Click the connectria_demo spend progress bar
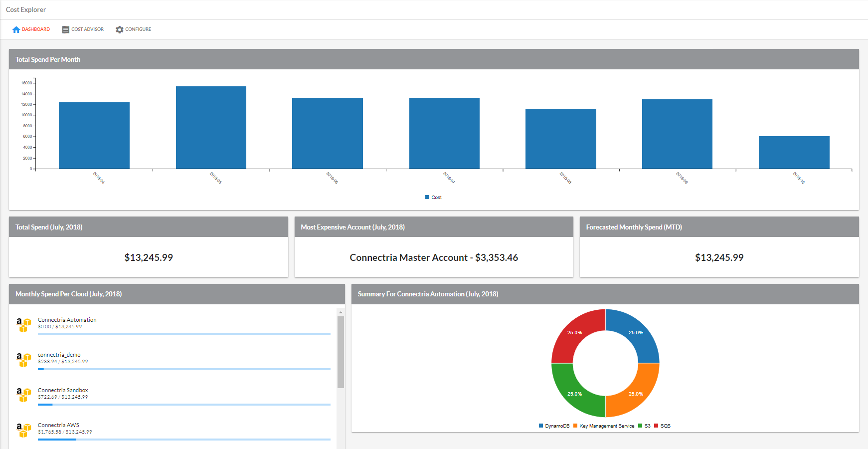Viewport: 868px width, 449px height. pyautogui.click(x=184, y=369)
